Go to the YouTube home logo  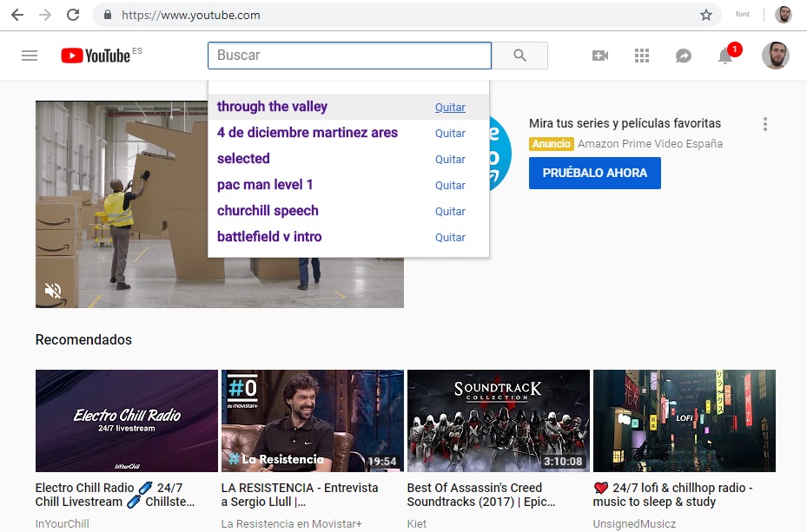click(x=96, y=56)
